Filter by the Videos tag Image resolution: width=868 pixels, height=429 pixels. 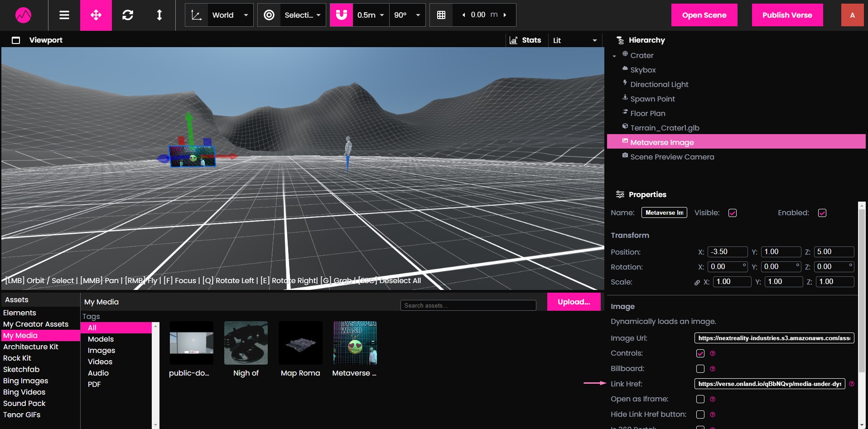coord(100,362)
